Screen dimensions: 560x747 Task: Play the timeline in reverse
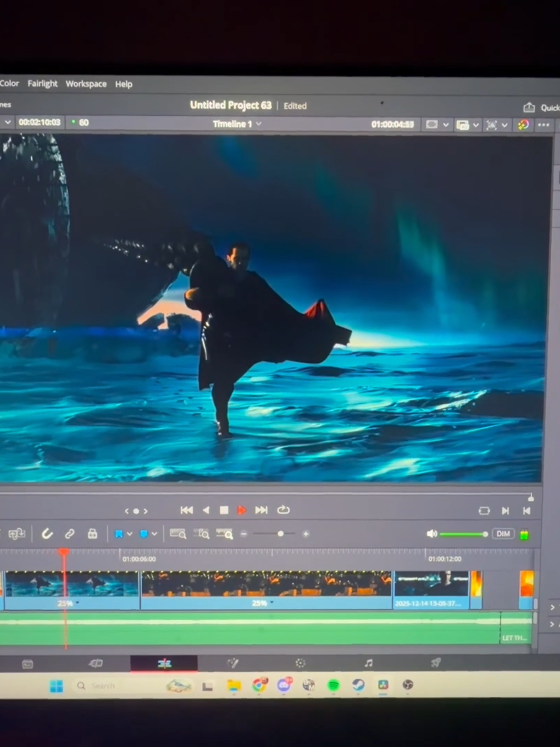[x=206, y=510]
